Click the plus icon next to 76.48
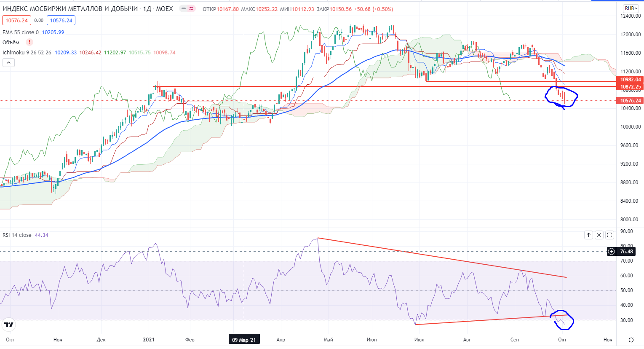The width and height of the screenshot is (644, 349). 611,252
